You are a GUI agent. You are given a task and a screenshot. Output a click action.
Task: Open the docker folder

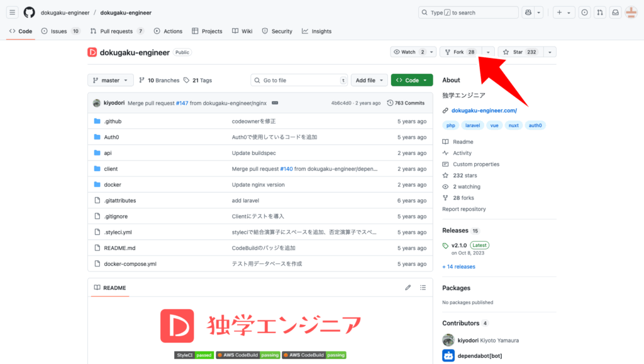pos(113,185)
